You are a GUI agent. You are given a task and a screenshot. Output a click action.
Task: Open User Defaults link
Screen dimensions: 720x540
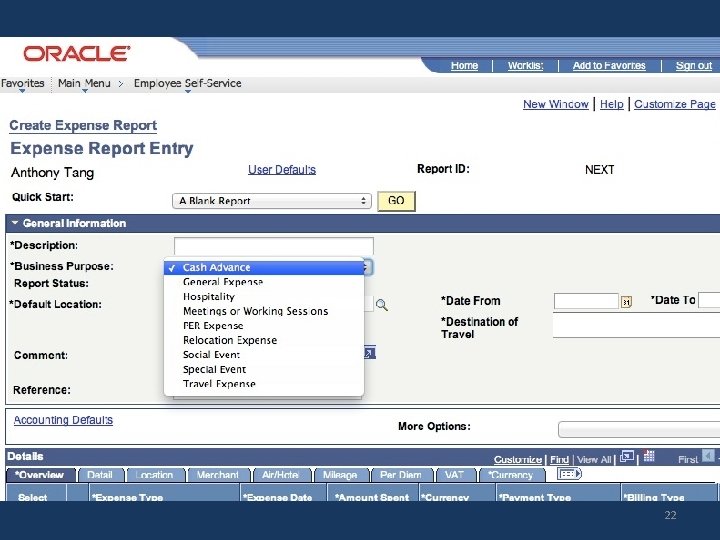tap(282, 170)
